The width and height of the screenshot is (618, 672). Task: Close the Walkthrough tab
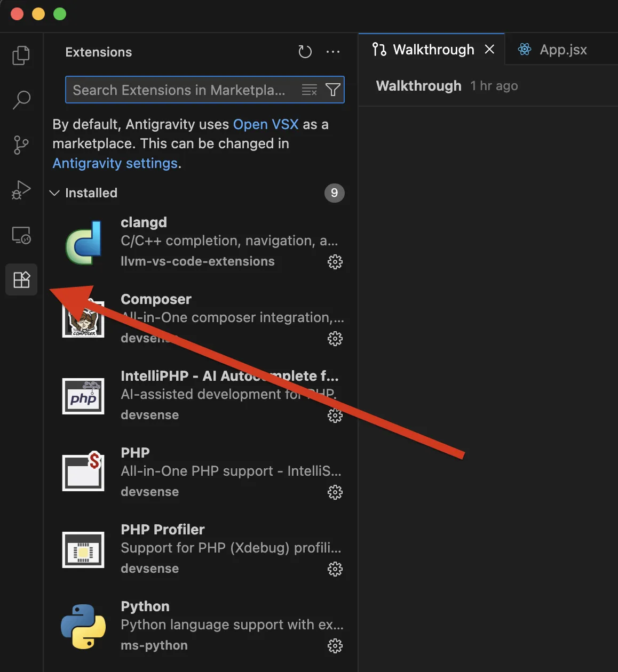click(489, 50)
